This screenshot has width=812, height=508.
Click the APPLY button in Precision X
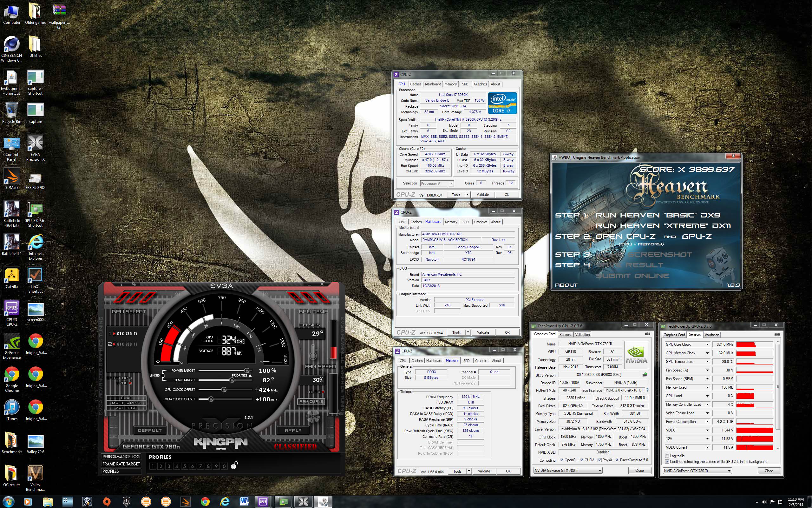pos(293,430)
